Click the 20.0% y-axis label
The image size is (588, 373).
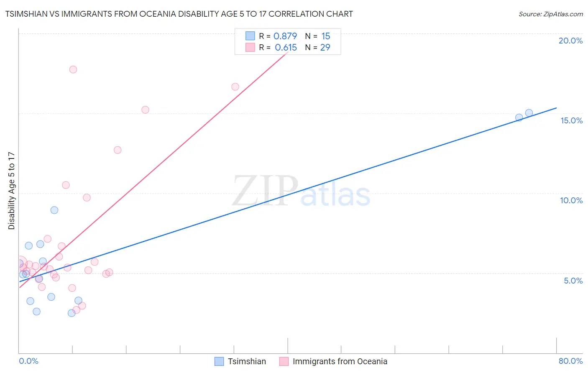[570, 41]
